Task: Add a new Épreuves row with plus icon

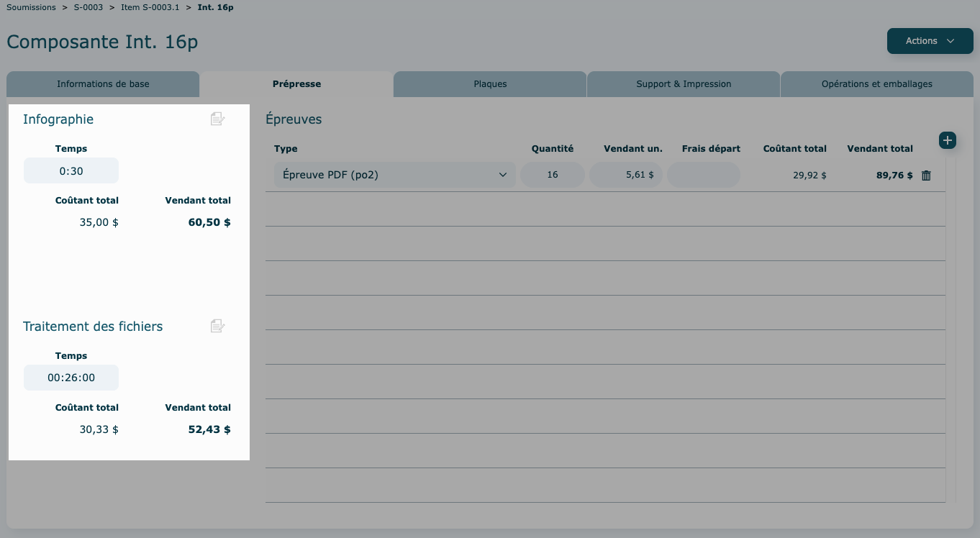Action: coord(947,140)
